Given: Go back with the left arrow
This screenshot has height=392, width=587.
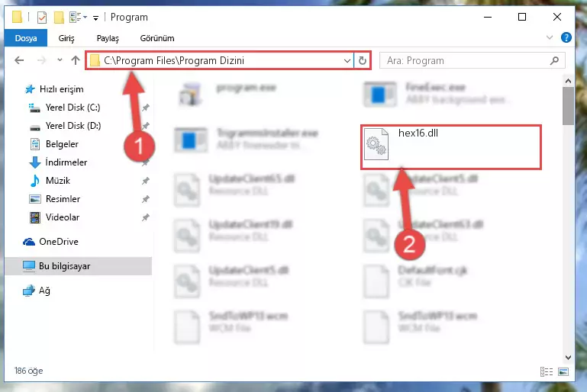Looking at the screenshot, I should pyautogui.click(x=19, y=60).
